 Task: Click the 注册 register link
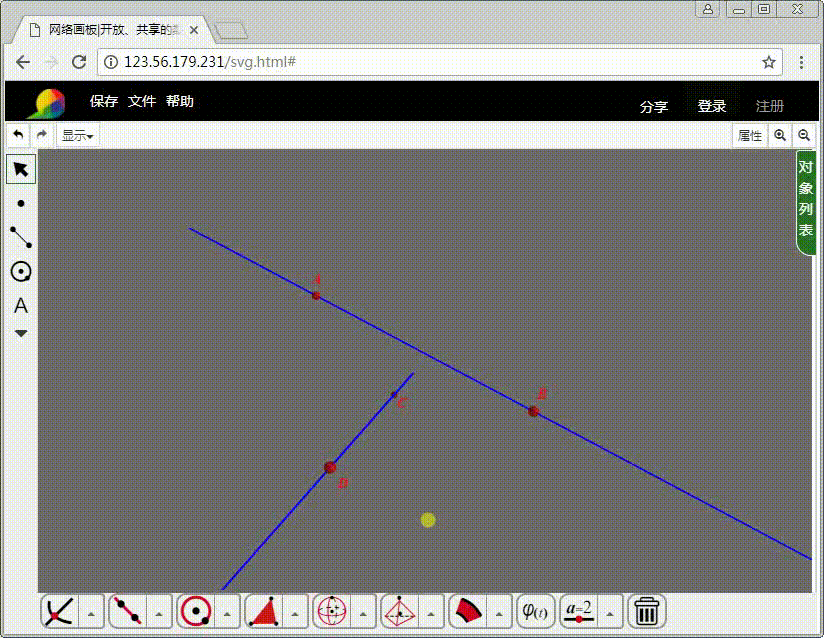770,106
